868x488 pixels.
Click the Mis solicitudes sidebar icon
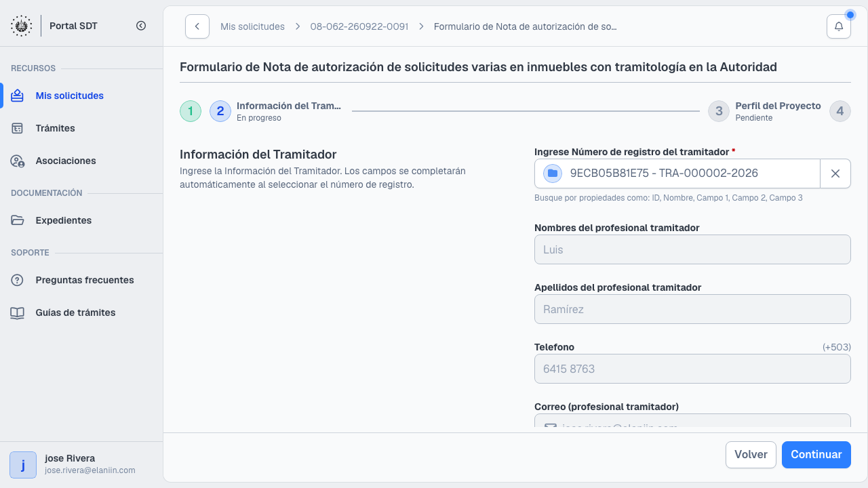(x=18, y=96)
